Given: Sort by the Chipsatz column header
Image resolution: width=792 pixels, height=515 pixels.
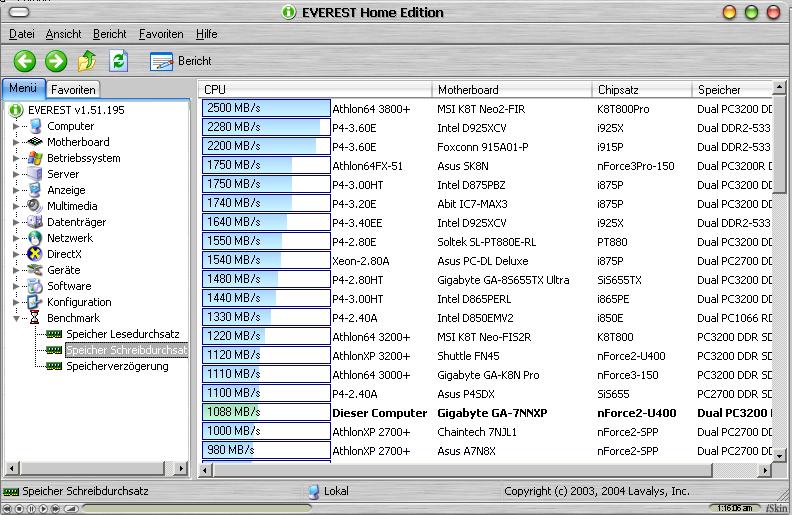Looking at the screenshot, I should (x=642, y=90).
